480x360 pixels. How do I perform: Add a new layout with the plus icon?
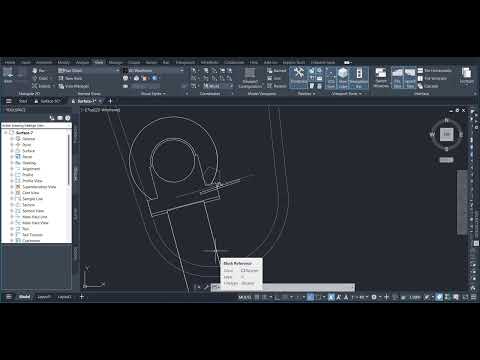coord(82,297)
